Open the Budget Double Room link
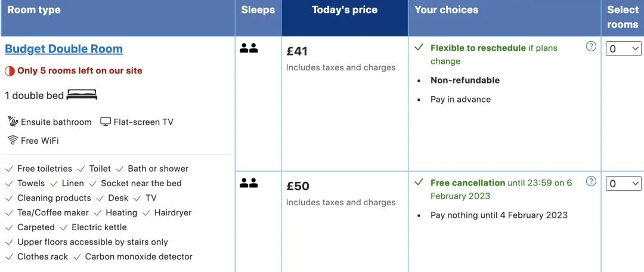The width and height of the screenshot is (644, 272). point(64,49)
